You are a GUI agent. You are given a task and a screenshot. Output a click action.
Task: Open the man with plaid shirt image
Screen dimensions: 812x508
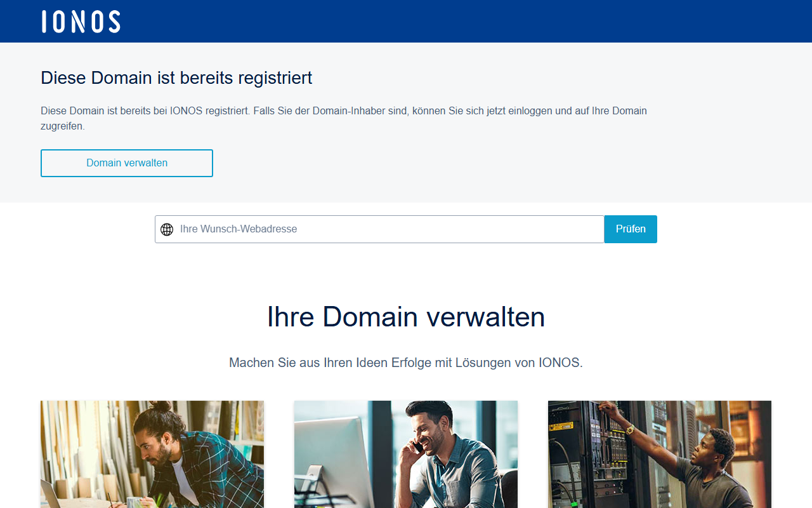click(152, 454)
